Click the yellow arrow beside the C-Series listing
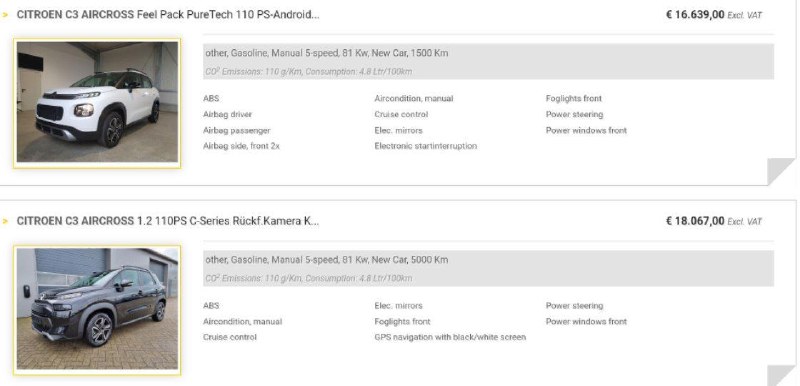The image size is (800, 386). click(x=6, y=222)
